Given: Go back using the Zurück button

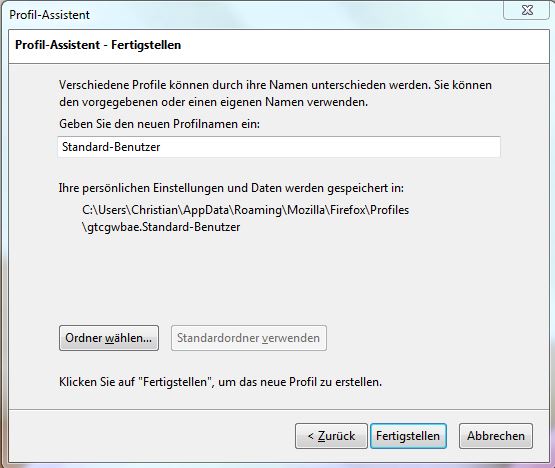Looking at the screenshot, I should click(x=331, y=436).
